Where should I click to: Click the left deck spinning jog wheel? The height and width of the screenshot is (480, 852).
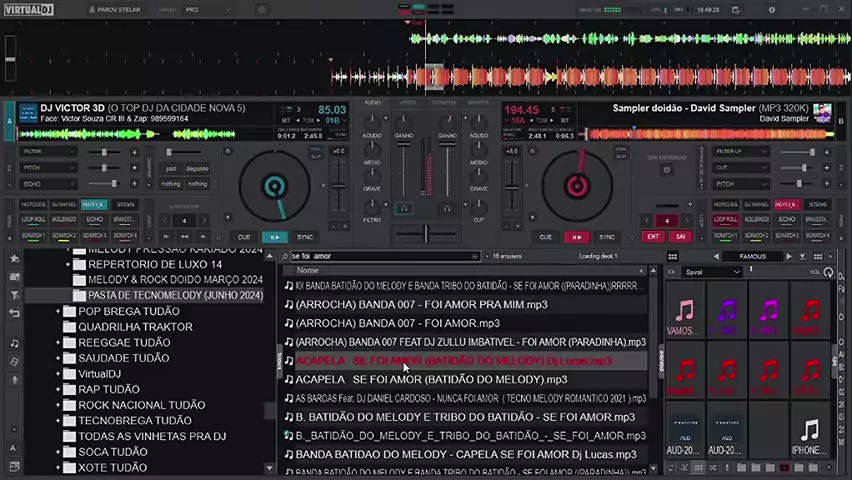click(274, 186)
